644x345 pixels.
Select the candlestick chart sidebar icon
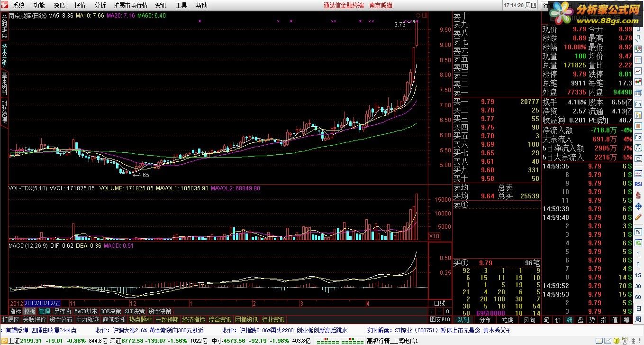coord(638,82)
